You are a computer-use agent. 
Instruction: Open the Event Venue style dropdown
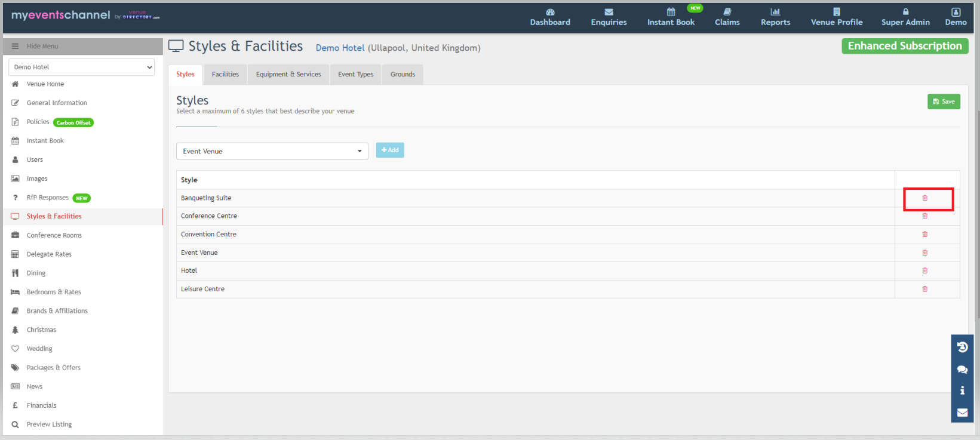[272, 151]
